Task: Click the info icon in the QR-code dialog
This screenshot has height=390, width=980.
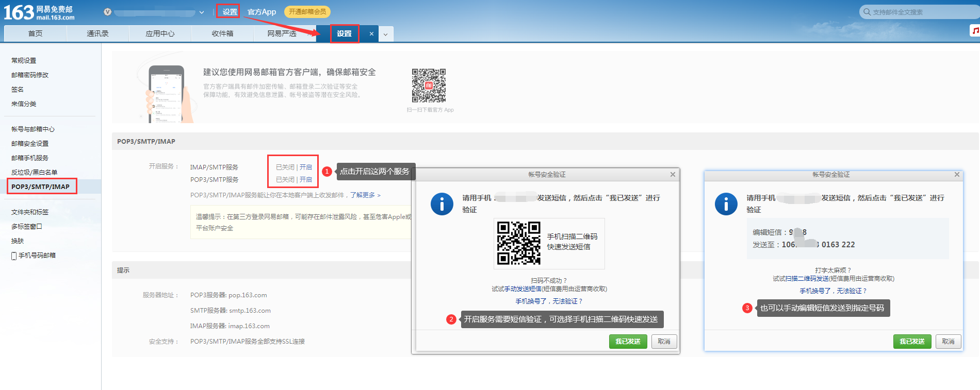Action: click(442, 204)
